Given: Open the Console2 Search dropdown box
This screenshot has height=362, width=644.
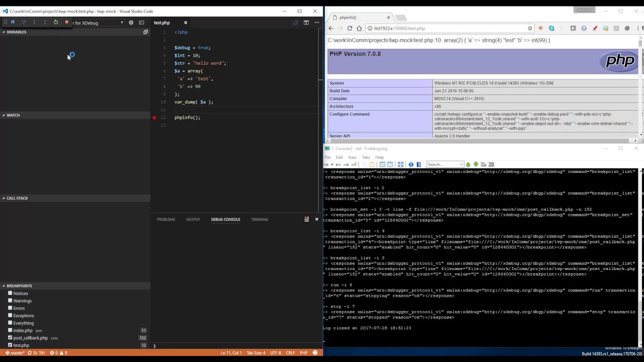Looking at the screenshot, I should click(x=445, y=164).
